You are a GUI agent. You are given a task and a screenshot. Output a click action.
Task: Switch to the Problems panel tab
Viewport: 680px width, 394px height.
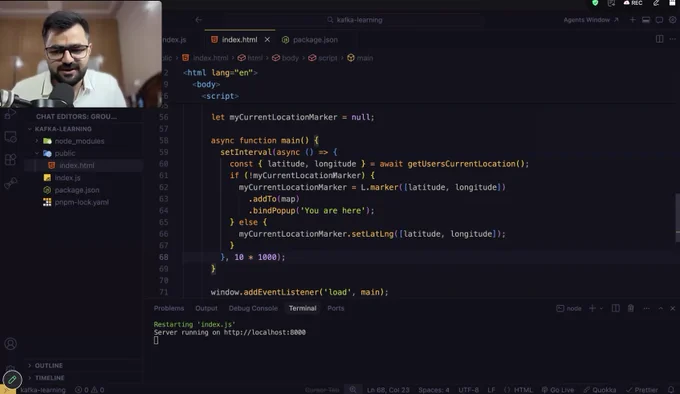[x=169, y=308]
